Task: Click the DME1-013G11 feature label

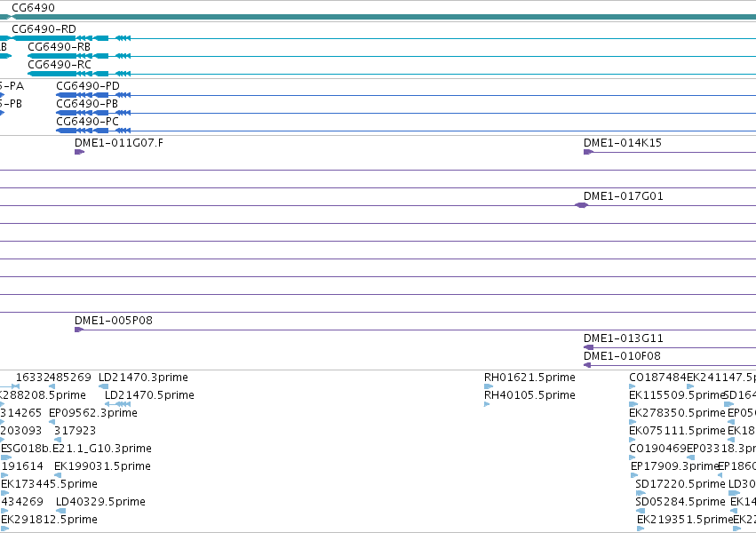Action: pos(624,338)
